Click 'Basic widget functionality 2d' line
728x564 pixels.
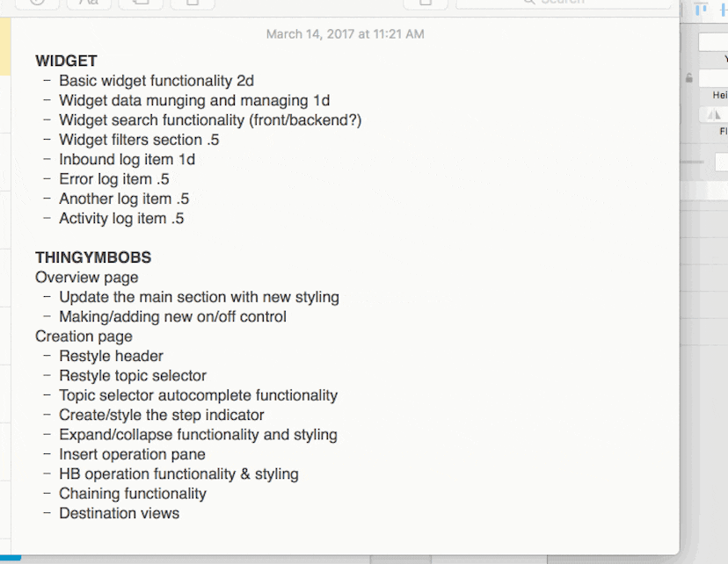coord(157,81)
